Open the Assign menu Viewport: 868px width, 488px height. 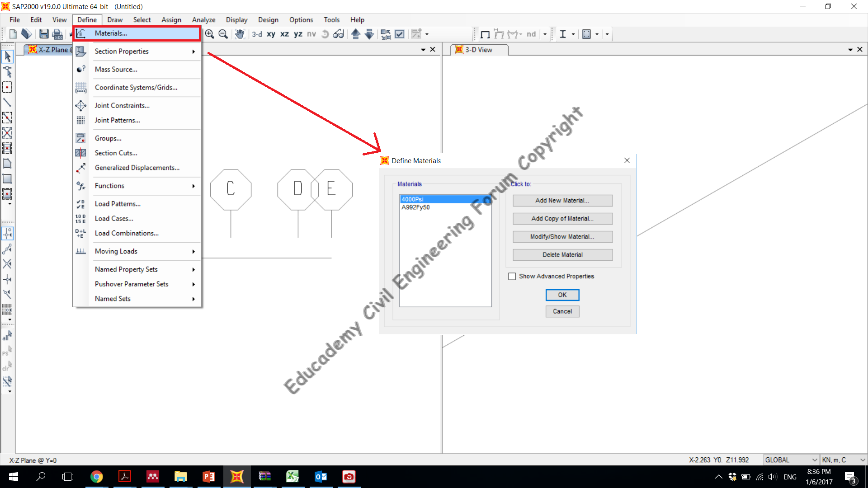[171, 20]
